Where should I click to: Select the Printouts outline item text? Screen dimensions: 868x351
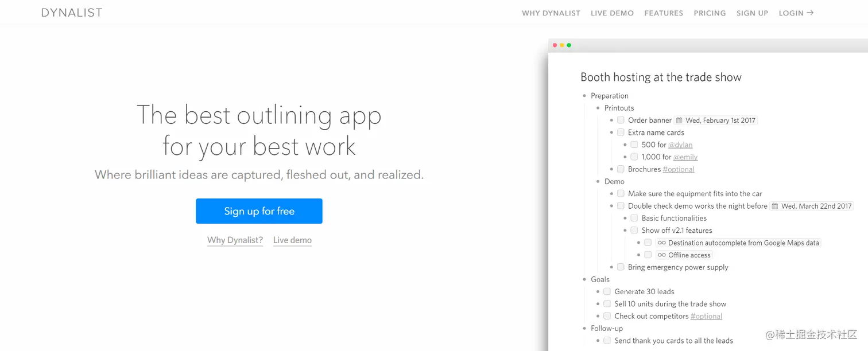click(619, 108)
